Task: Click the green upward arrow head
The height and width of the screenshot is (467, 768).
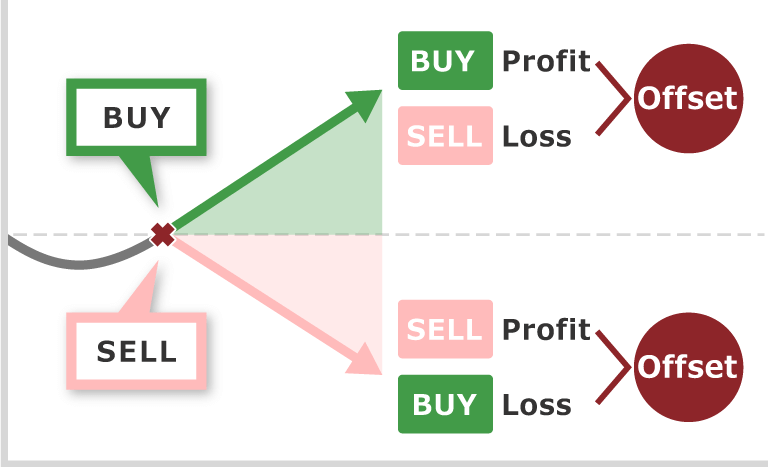Action: pyautogui.click(x=368, y=100)
